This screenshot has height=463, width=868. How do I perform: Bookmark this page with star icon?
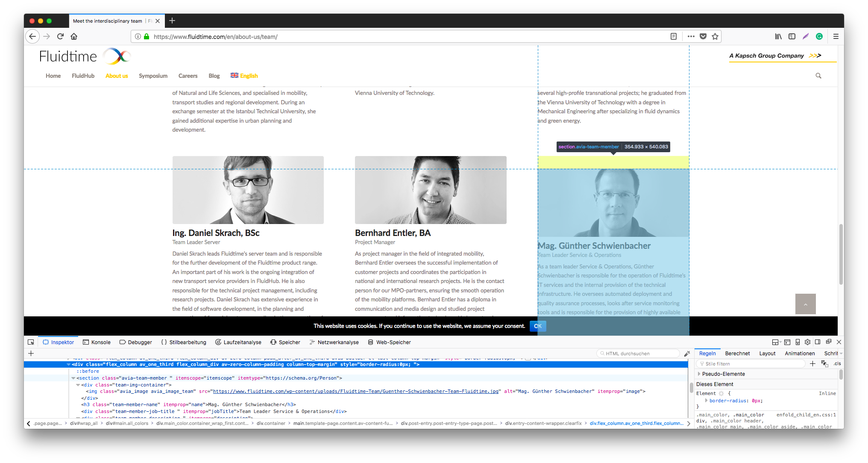(715, 37)
